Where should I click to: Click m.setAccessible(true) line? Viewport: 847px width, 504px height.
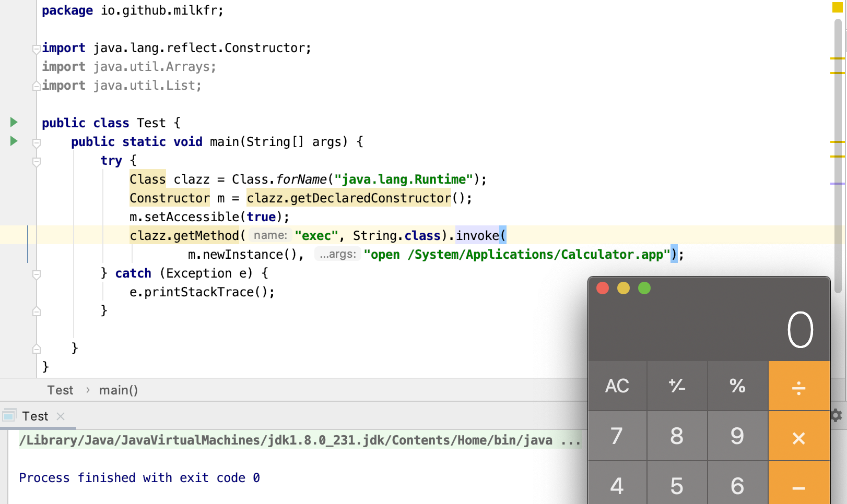click(209, 217)
